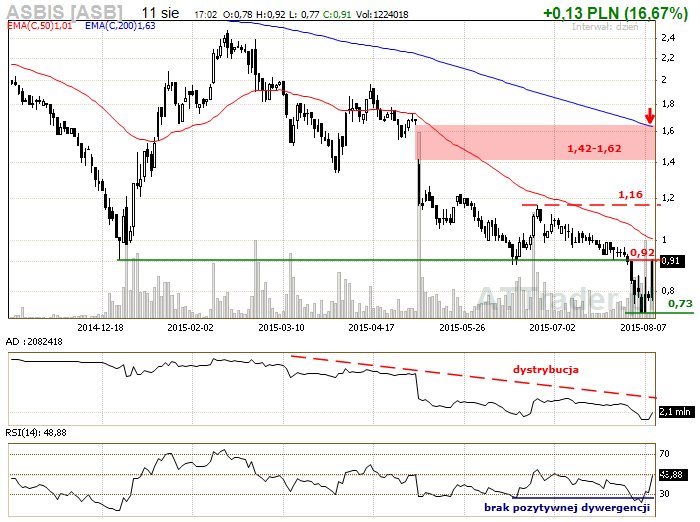Click the date axis label 2015-03-10
This screenshot has height=522, width=700.
click(281, 328)
